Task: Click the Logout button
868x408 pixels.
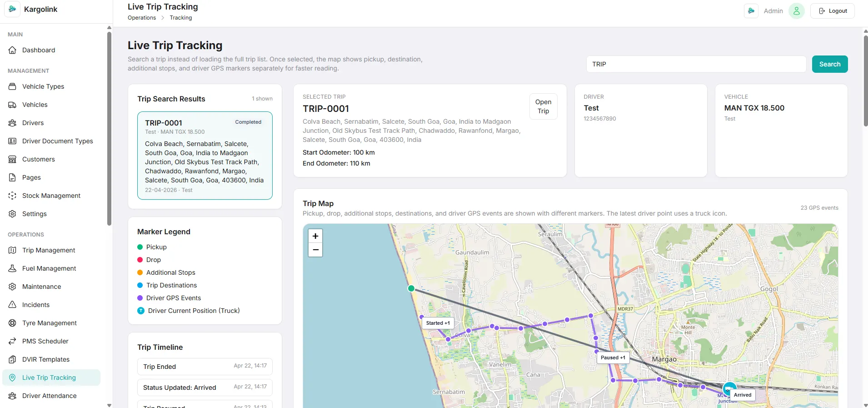Action: (833, 11)
